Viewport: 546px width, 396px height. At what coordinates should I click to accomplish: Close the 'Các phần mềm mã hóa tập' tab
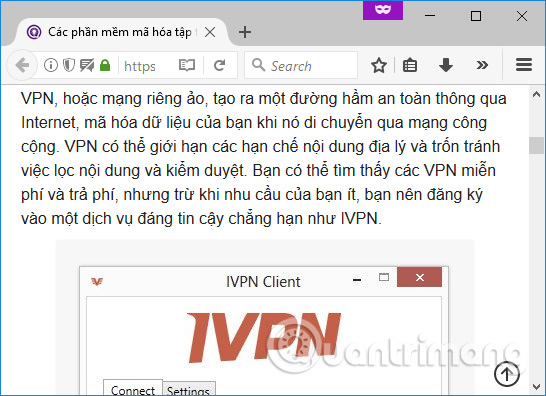[x=210, y=32]
